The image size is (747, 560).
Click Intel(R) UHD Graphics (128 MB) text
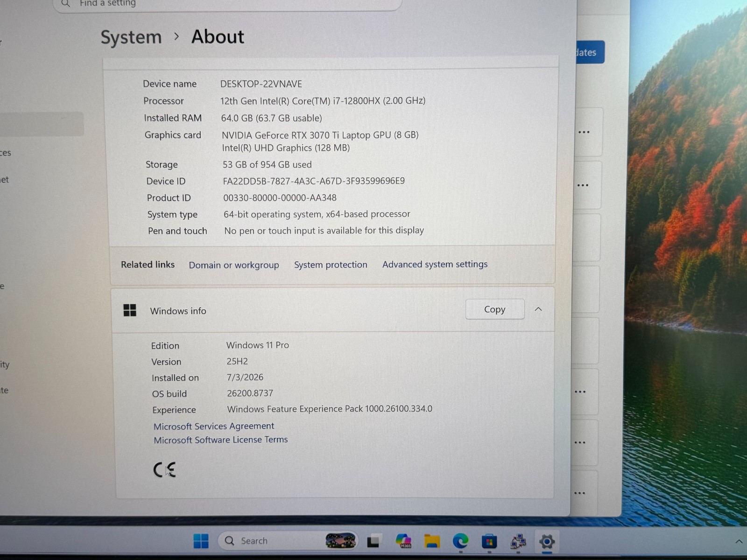(x=286, y=148)
